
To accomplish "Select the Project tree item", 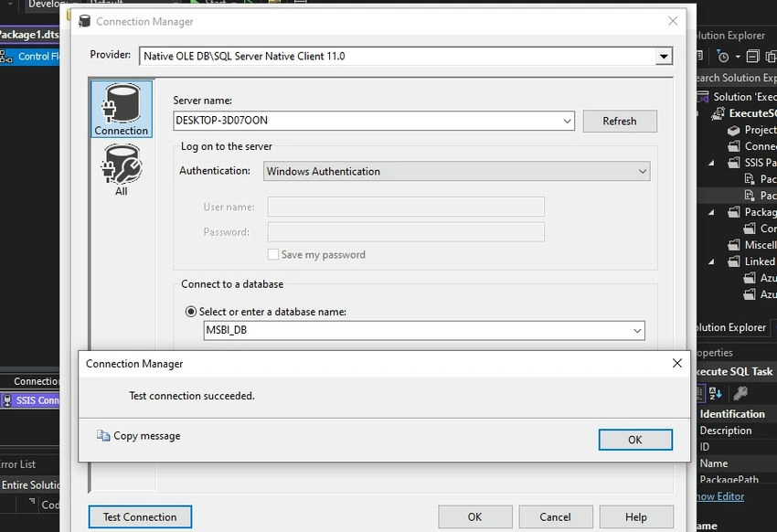I will tap(751, 130).
